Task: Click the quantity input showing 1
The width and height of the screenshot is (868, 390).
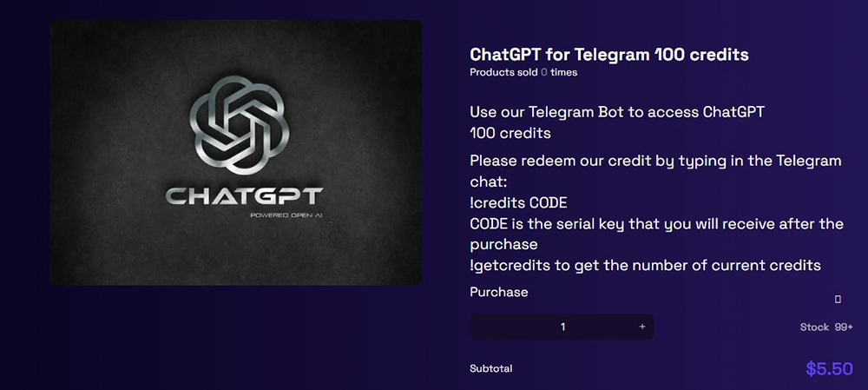Action: (x=562, y=327)
